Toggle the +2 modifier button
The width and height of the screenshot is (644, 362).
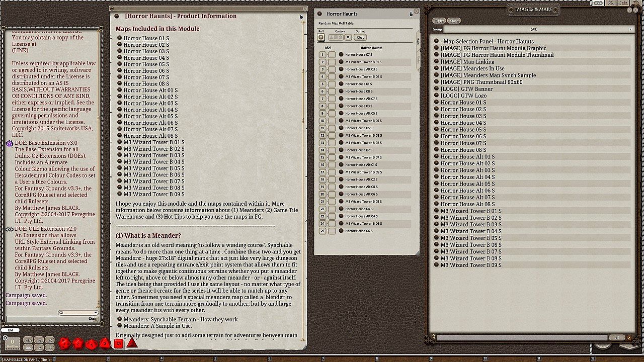[39, 340]
